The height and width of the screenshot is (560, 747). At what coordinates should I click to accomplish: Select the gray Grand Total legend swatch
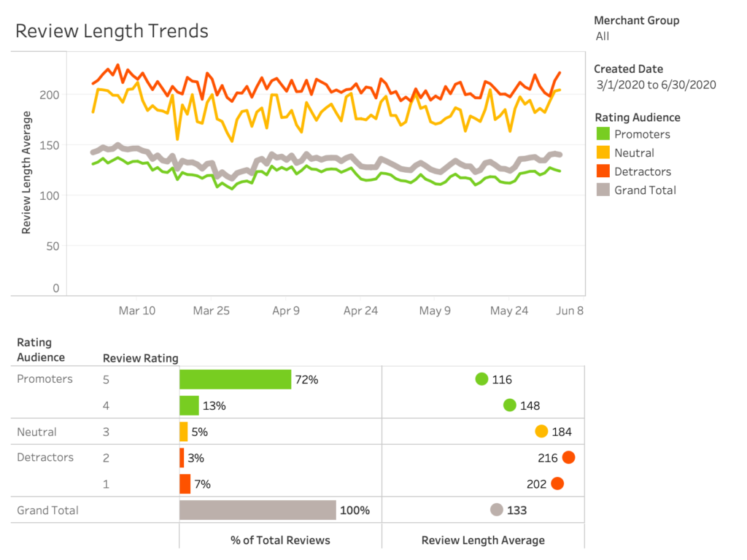pos(603,190)
